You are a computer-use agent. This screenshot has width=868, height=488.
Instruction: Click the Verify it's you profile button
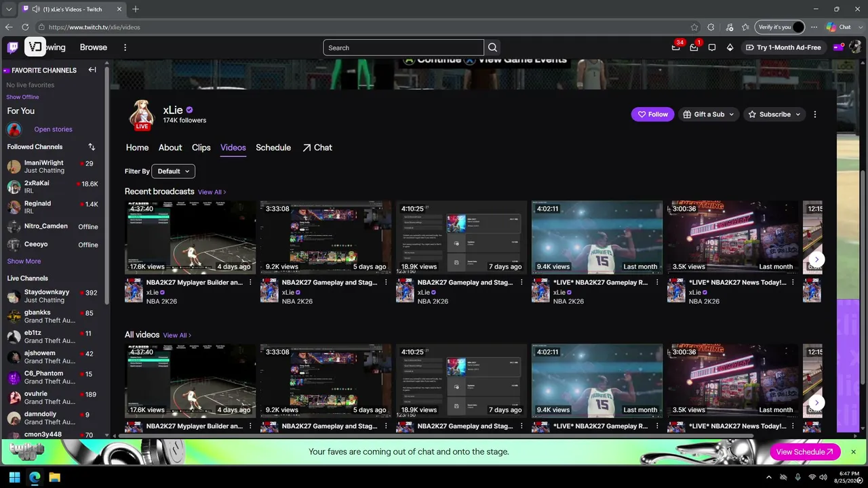coord(780,27)
